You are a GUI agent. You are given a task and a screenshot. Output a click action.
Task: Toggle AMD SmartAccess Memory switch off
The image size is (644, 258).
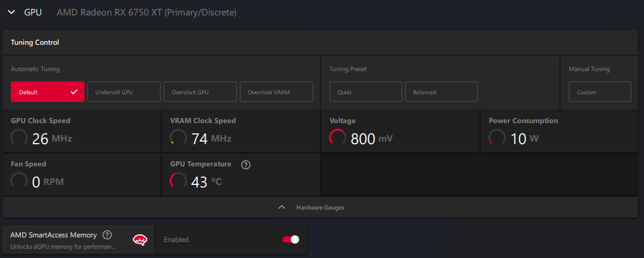pos(291,239)
